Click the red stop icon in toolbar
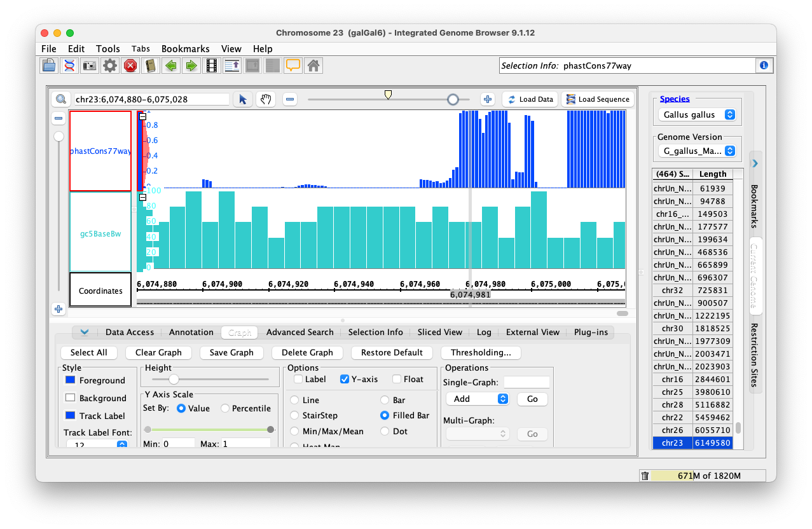Screen dimensions: 812x529 [130, 65]
